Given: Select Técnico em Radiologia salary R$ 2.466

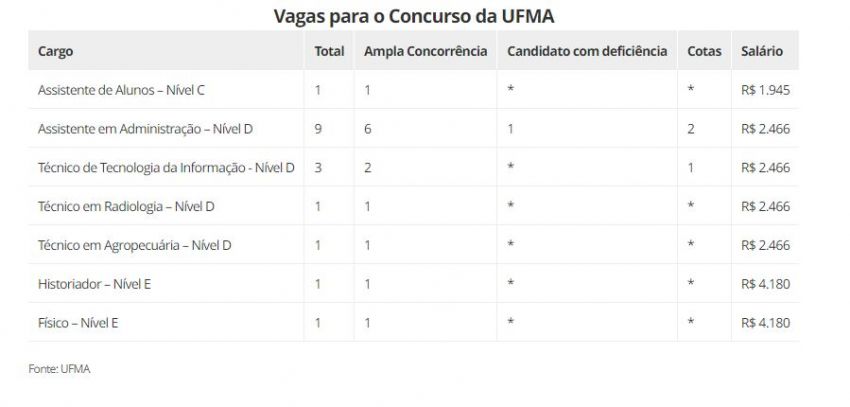Looking at the screenshot, I should 765,207.
